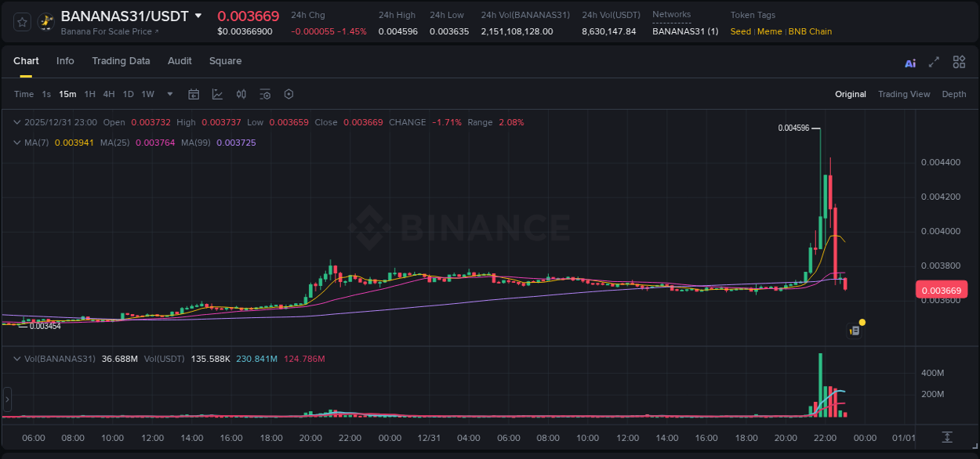This screenshot has width=980, height=459.
Task: Open the date range calendar picker
Action: point(194,94)
